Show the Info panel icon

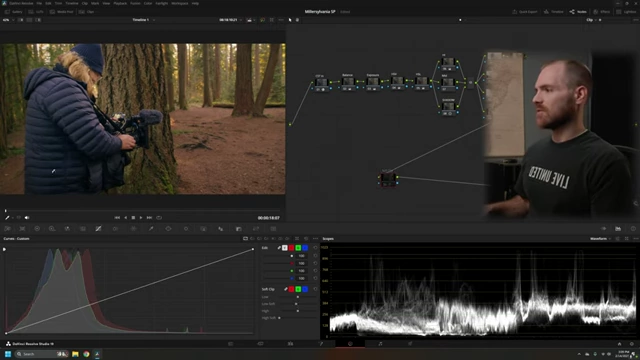tap(633, 229)
